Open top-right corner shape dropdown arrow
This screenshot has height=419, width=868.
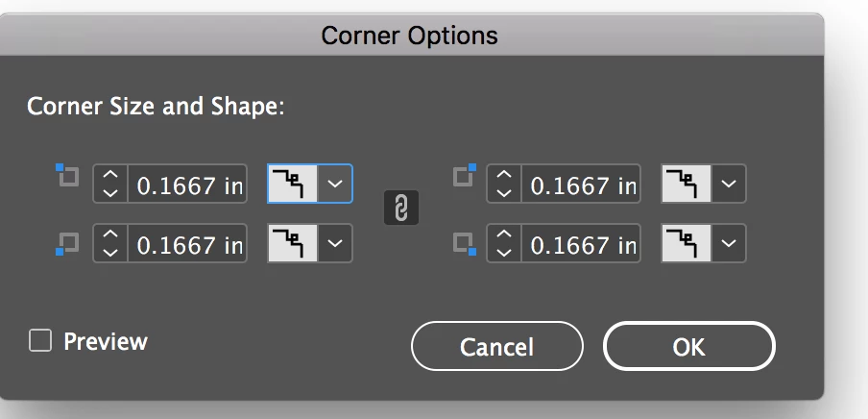(x=729, y=184)
